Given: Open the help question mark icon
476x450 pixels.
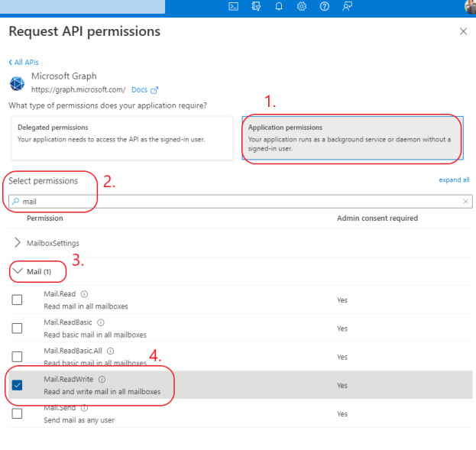Looking at the screenshot, I should 325,7.
